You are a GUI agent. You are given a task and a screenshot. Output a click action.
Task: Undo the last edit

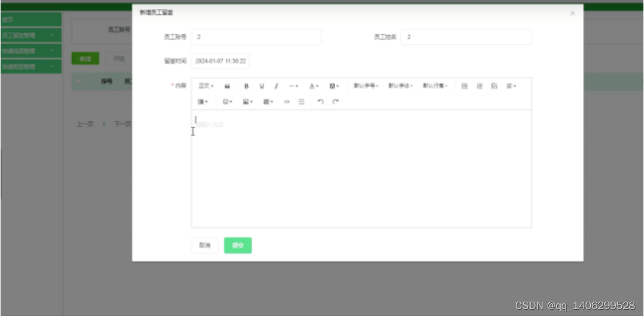[x=321, y=102]
